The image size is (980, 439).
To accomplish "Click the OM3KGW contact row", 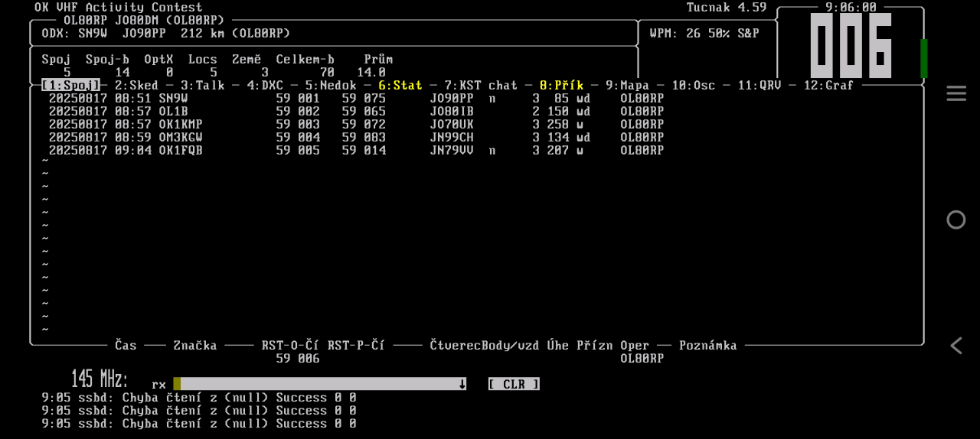I will click(356, 138).
